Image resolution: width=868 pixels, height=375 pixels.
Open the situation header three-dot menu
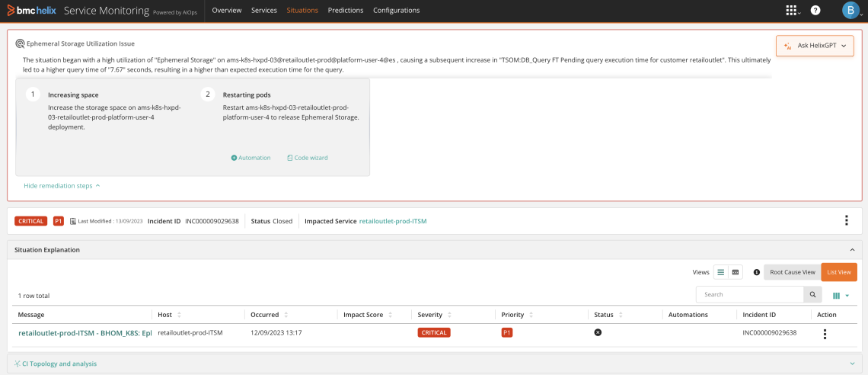point(846,221)
